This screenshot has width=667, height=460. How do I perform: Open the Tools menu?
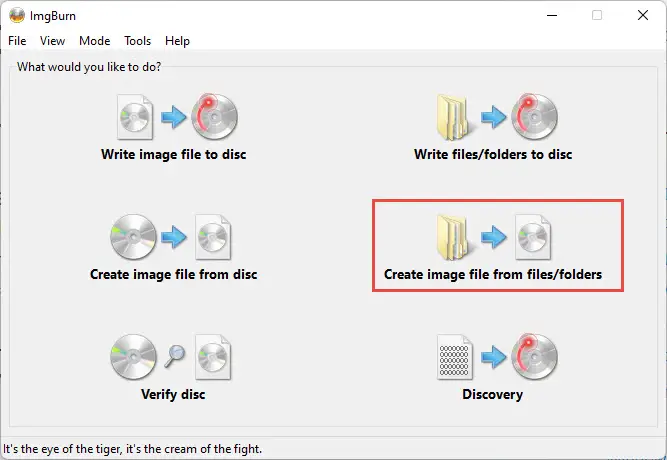click(x=137, y=41)
